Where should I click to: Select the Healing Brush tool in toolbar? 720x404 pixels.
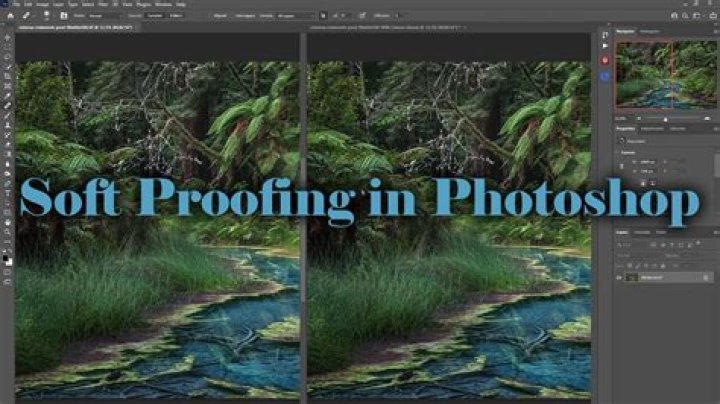[7, 106]
